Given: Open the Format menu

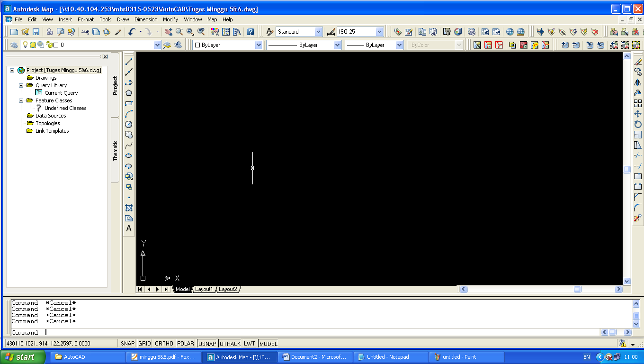Looking at the screenshot, I should [x=86, y=19].
